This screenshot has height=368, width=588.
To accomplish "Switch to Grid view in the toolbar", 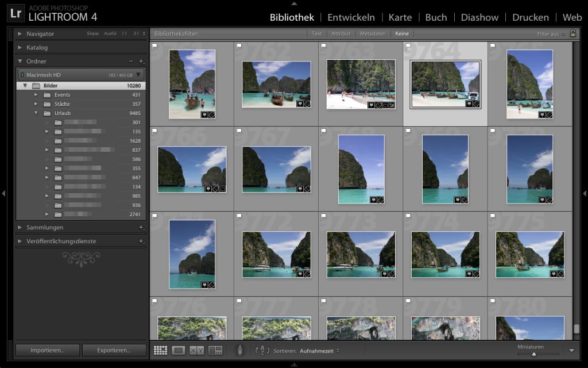I will pyautogui.click(x=161, y=350).
